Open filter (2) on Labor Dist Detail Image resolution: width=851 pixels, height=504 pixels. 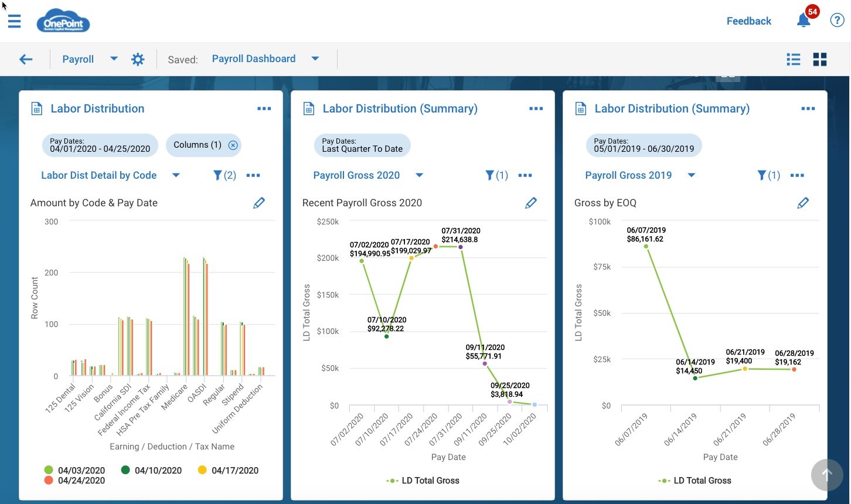[x=224, y=175]
